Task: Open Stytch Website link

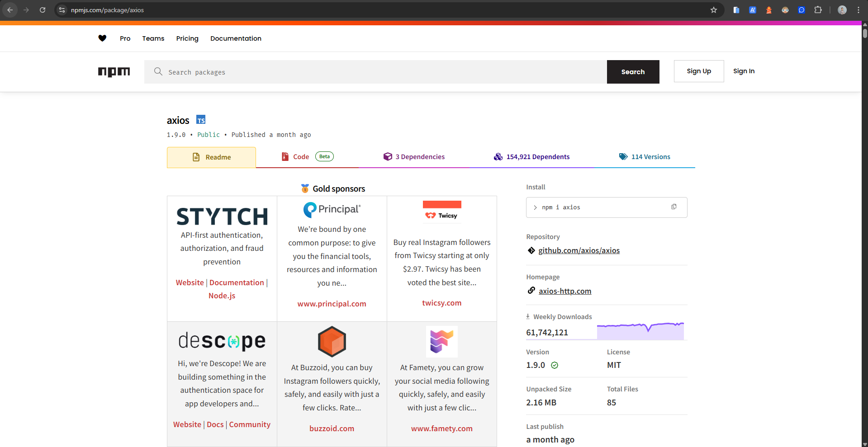Action: pos(190,282)
